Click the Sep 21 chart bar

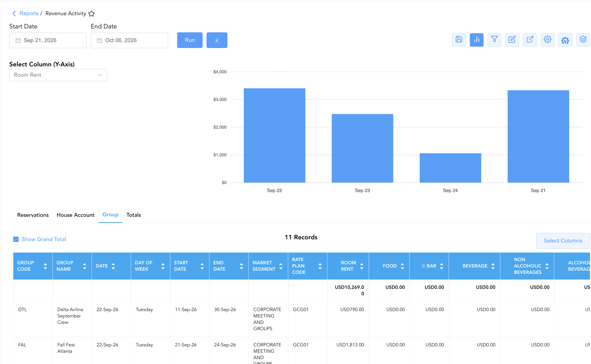538,136
